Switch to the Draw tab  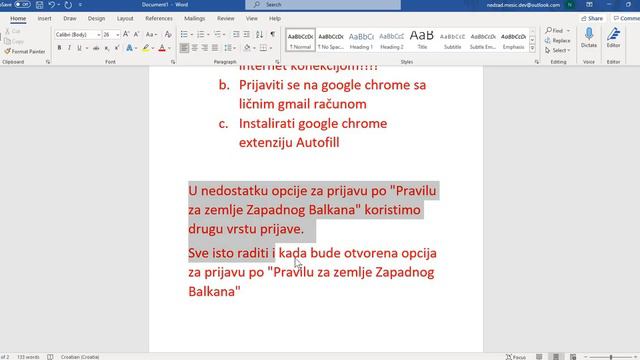click(70, 18)
